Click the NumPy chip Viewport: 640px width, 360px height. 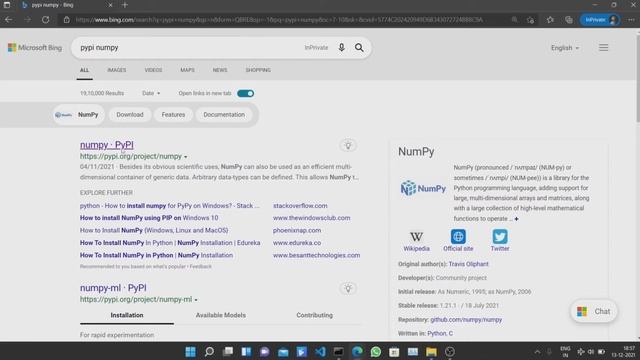tap(78, 115)
